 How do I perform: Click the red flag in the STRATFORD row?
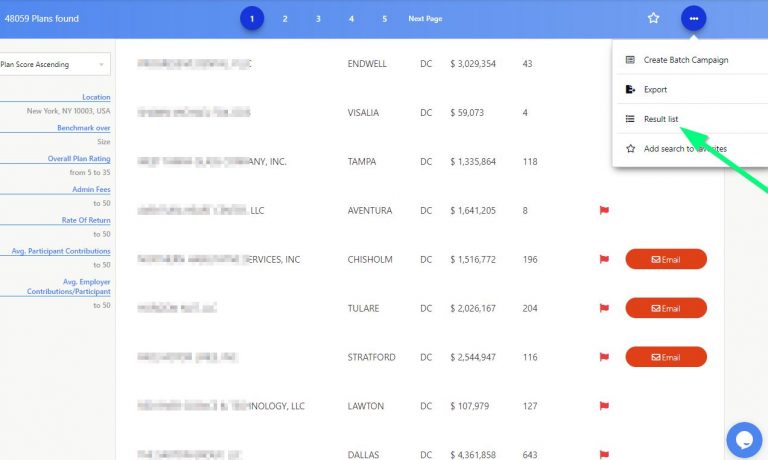pos(603,357)
